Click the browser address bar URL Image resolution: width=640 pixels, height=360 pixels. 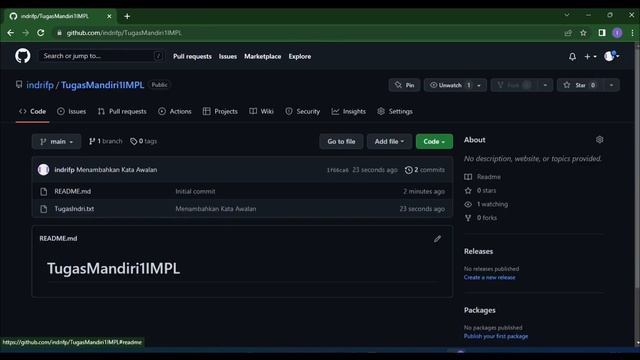pyautogui.click(x=124, y=33)
